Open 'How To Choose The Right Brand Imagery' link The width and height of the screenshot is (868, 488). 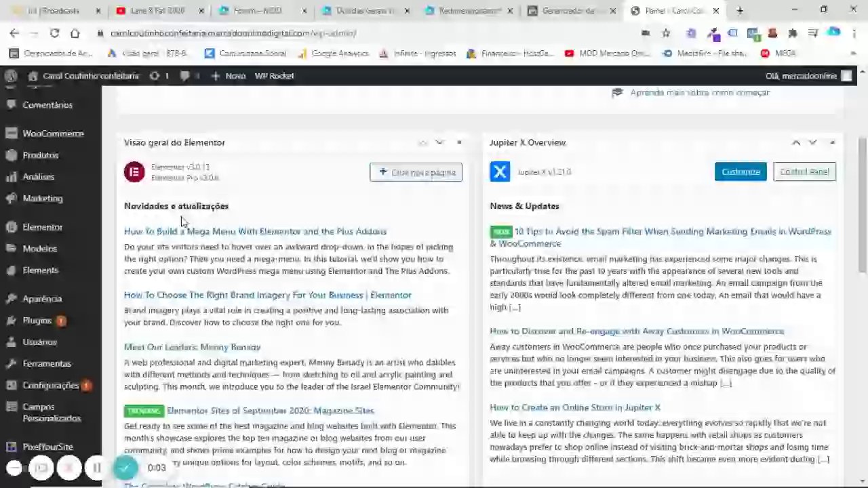pyautogui.click(x=268, y=295)
